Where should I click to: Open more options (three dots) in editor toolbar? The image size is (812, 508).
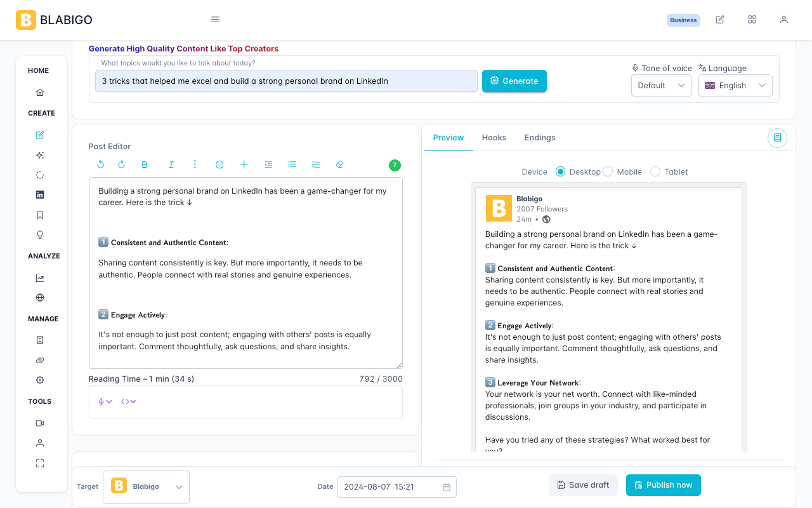coord(195,164)
